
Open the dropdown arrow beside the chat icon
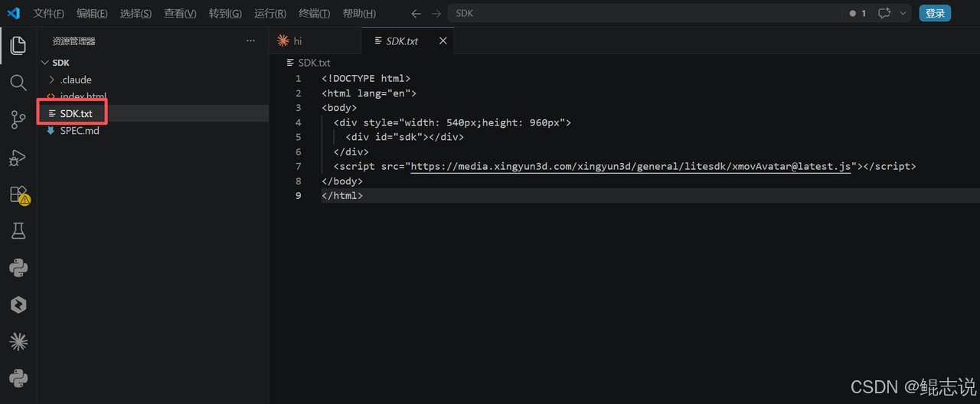(x=903, y=13)
